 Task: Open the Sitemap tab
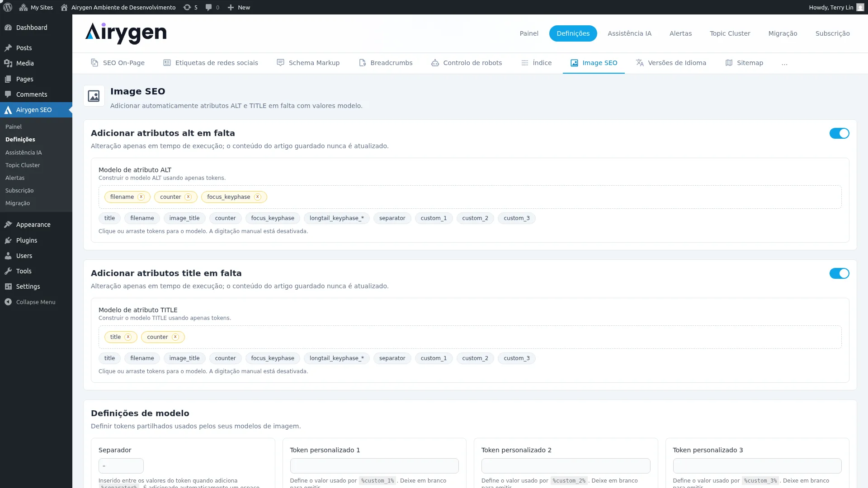744,63
